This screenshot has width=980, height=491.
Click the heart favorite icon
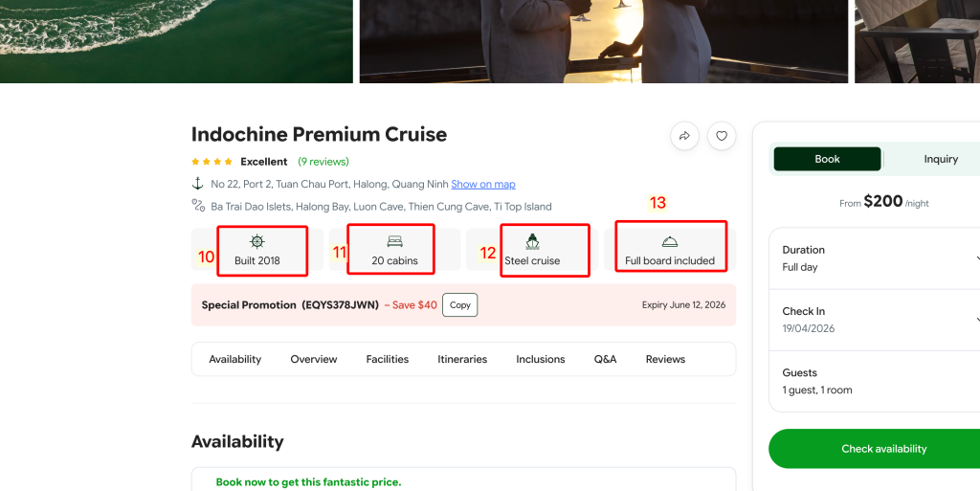[722, 136]
